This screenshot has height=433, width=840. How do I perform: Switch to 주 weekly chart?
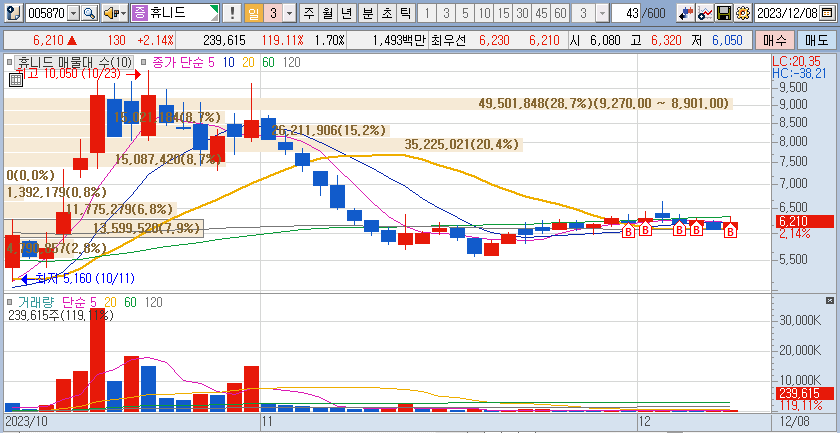pyautogui.click(x=309, y=13)
